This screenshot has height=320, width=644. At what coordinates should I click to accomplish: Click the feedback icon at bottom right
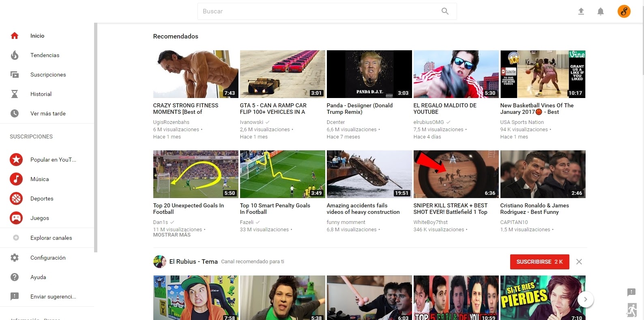[x=631, y=292]
